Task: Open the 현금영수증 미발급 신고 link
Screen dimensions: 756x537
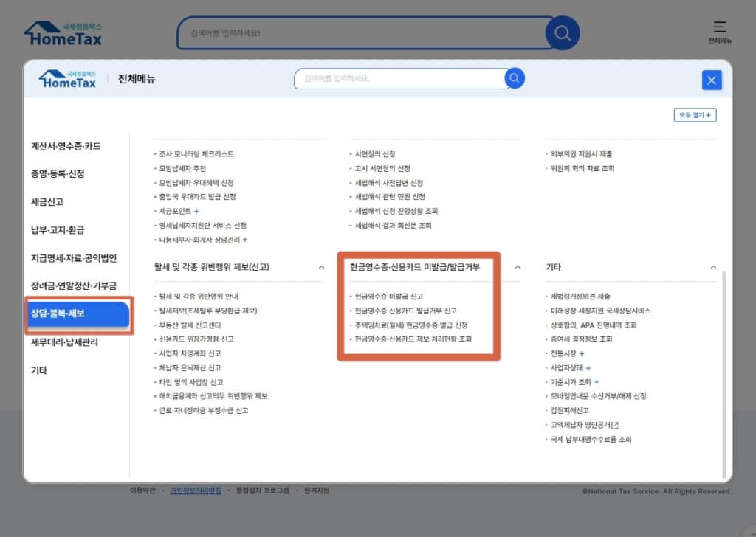Action: point(388,297)
